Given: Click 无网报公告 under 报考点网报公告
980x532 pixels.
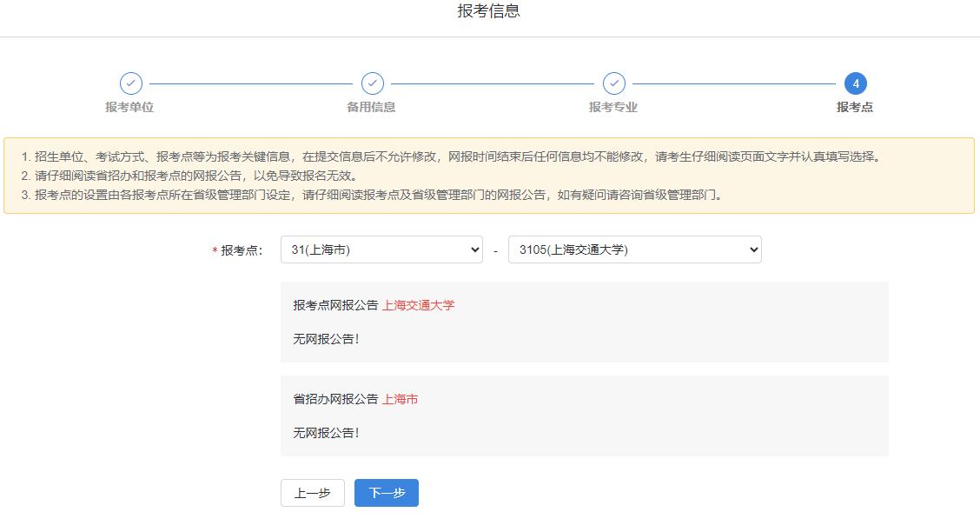Looking at the screenshot, I should [x=327, y=339].
